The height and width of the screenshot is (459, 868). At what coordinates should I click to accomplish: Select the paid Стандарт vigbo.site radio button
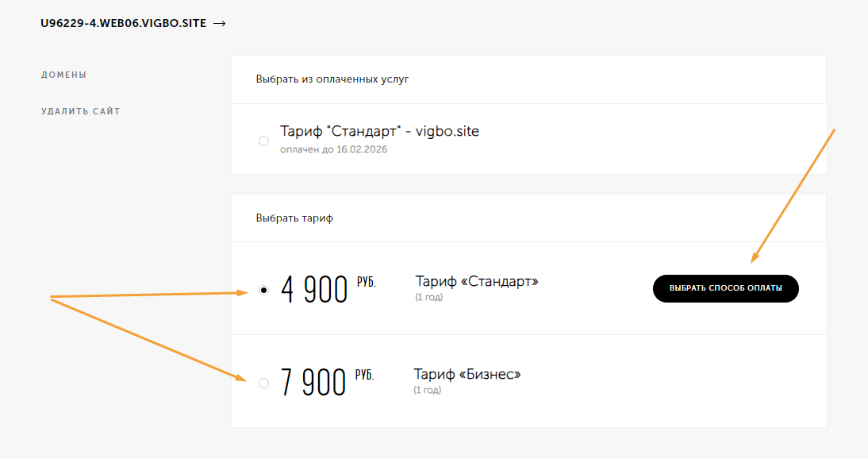pos(264,141)
